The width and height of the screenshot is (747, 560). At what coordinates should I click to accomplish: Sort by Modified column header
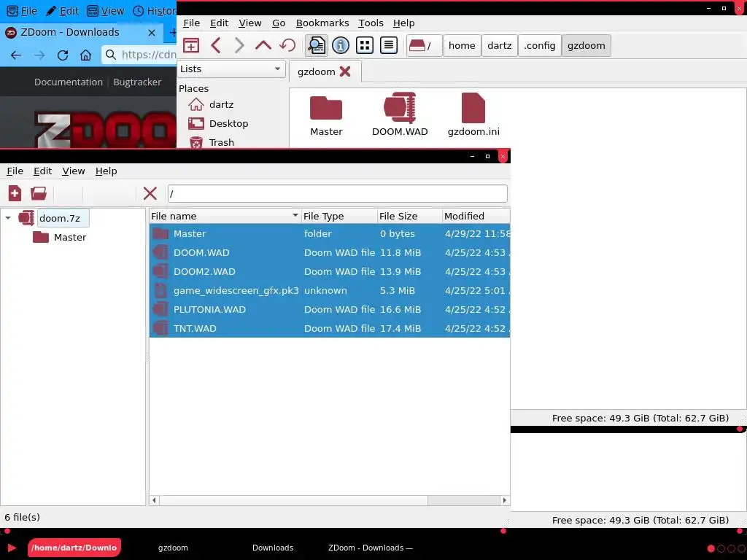476,216
